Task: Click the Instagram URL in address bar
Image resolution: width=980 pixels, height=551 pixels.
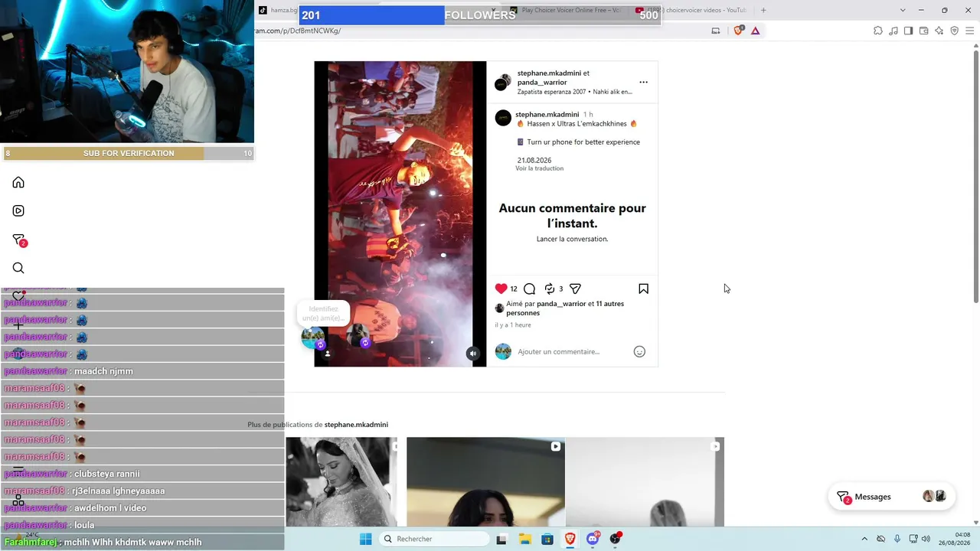Action: click(x=299, y=31)
